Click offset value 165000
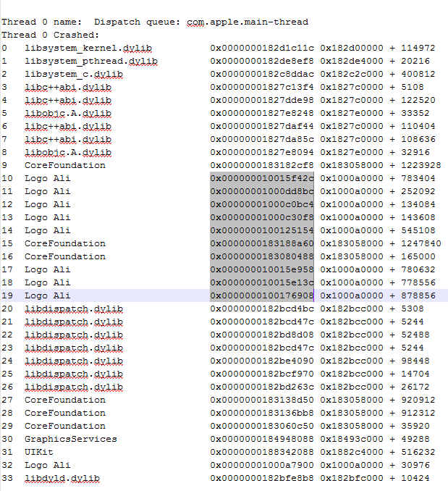This screenshot has height=491, width=448. pos(418,257)
